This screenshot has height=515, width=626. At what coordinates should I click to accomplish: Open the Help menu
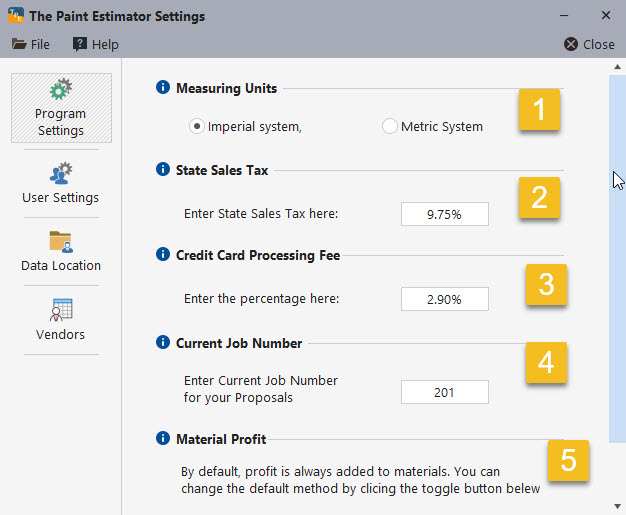coord(95,44)
